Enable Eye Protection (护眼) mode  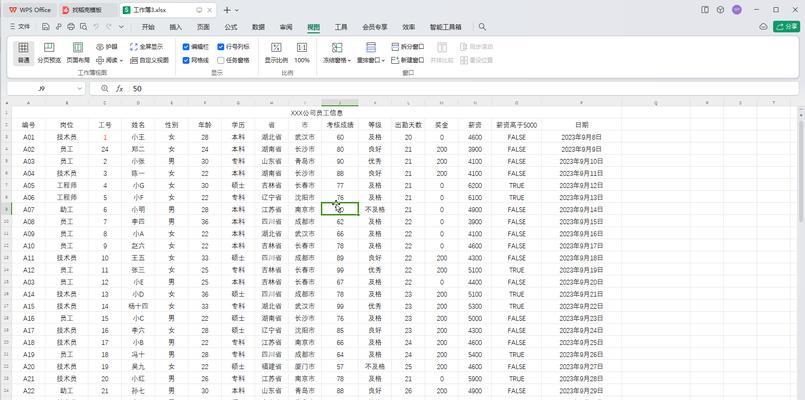pos(107,46)
